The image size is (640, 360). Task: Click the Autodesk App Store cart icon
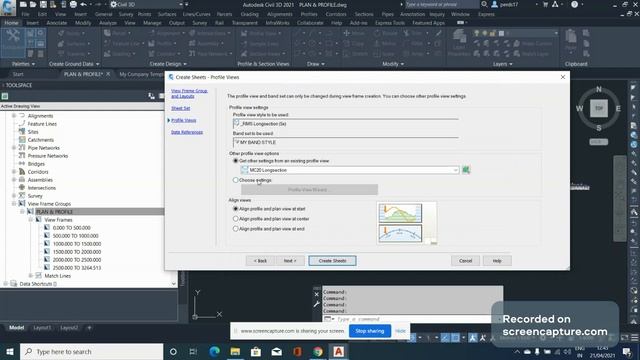[x=545, y=4]
